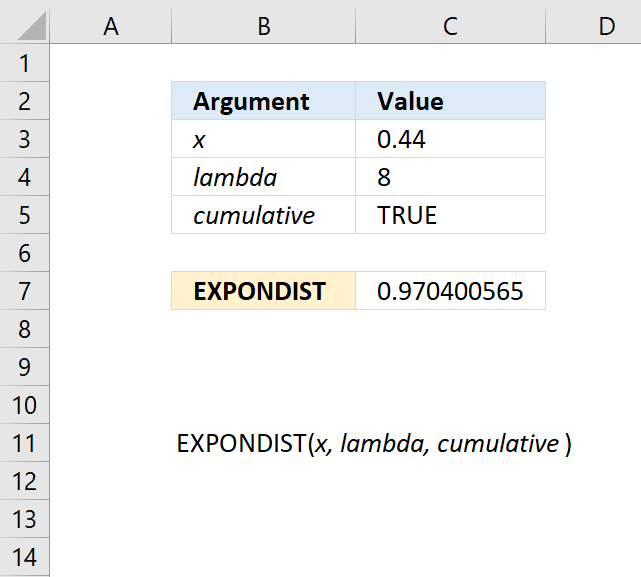Click the EXPONDIST(x, lambda, cumulative) syntax text

click(374, 444)
